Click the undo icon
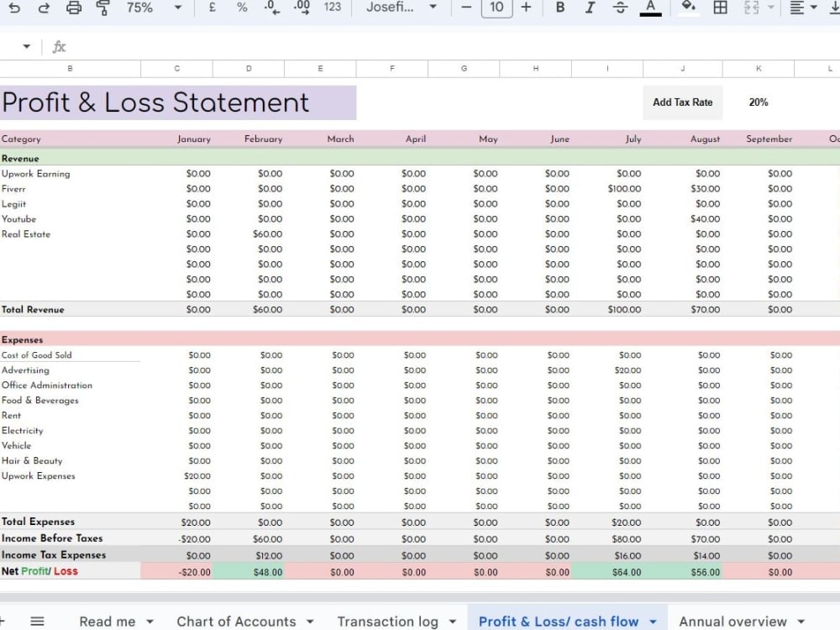This screenshot has width=840, height=630. point(14,8)
